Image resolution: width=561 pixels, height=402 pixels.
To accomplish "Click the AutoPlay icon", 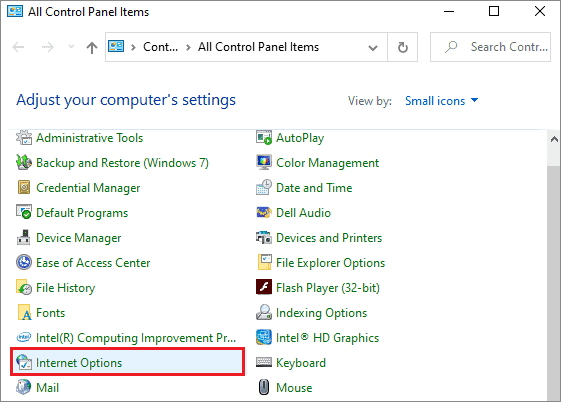I will click(x=264, y=138).
